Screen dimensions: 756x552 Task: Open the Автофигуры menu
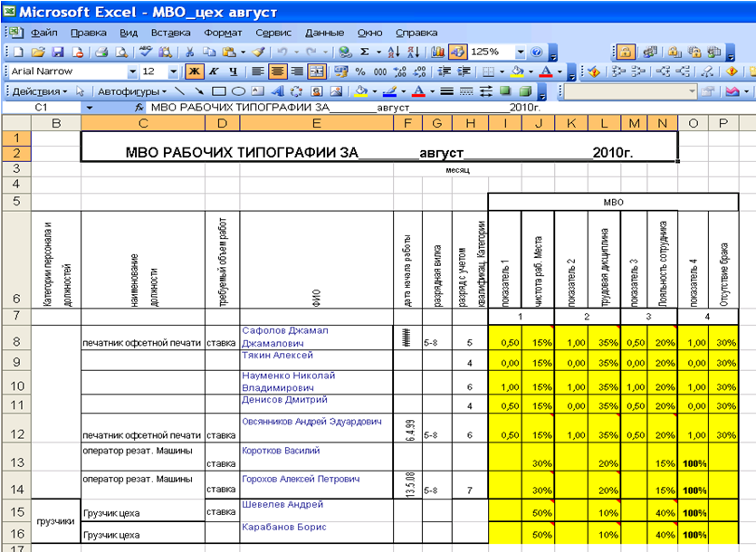pyautogui.click(x=131, y=91)
